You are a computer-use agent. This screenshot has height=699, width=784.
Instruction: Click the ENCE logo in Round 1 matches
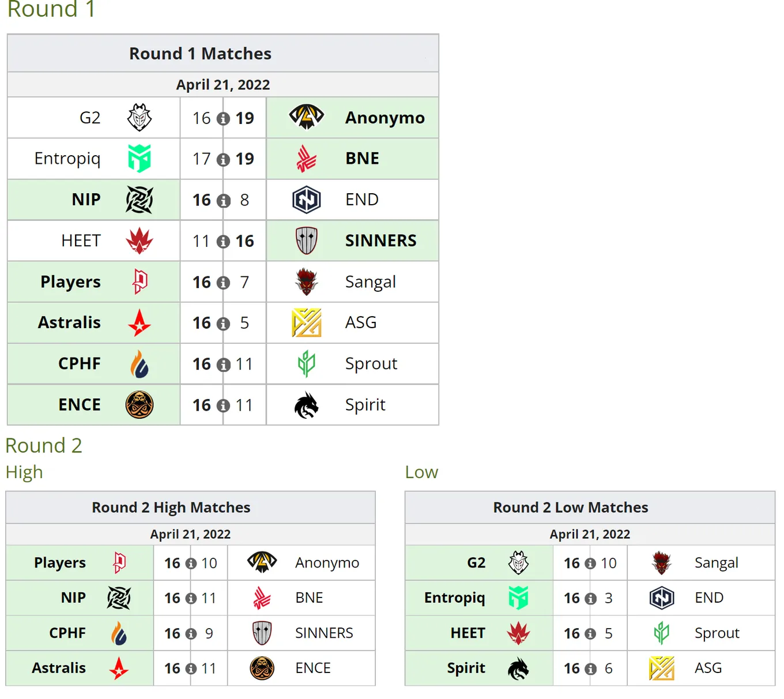140,405
